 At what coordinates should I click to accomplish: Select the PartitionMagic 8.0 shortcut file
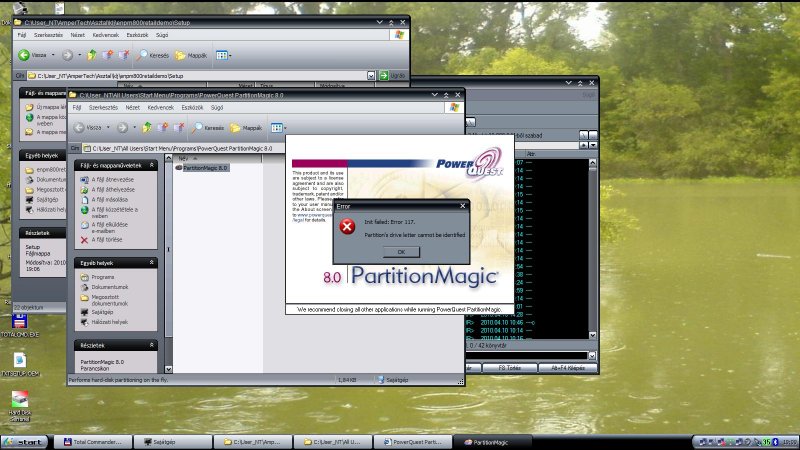point(202,168)
